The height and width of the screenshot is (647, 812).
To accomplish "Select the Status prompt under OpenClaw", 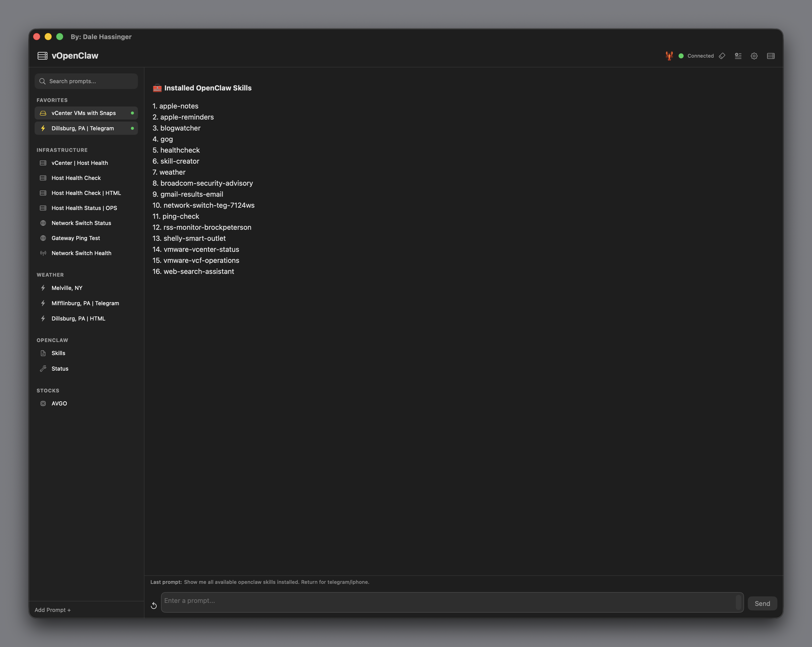I will 60,368.
